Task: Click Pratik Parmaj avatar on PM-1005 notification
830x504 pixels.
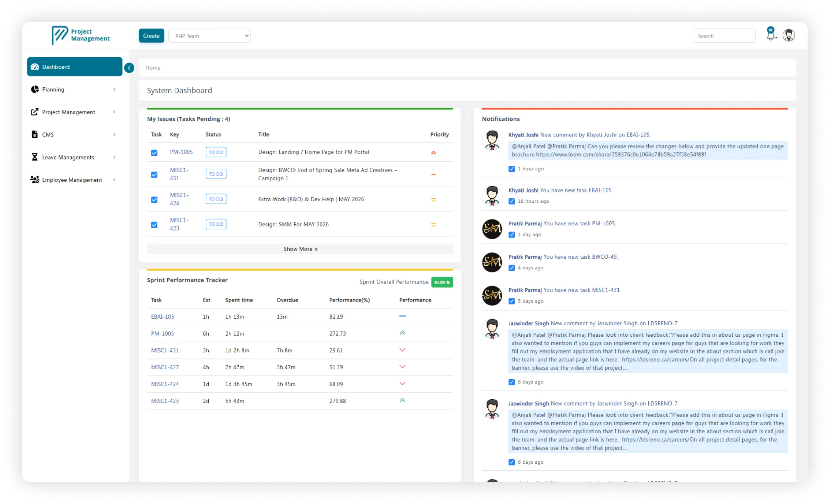Action: pyautogui.click(x=492, y=229)
